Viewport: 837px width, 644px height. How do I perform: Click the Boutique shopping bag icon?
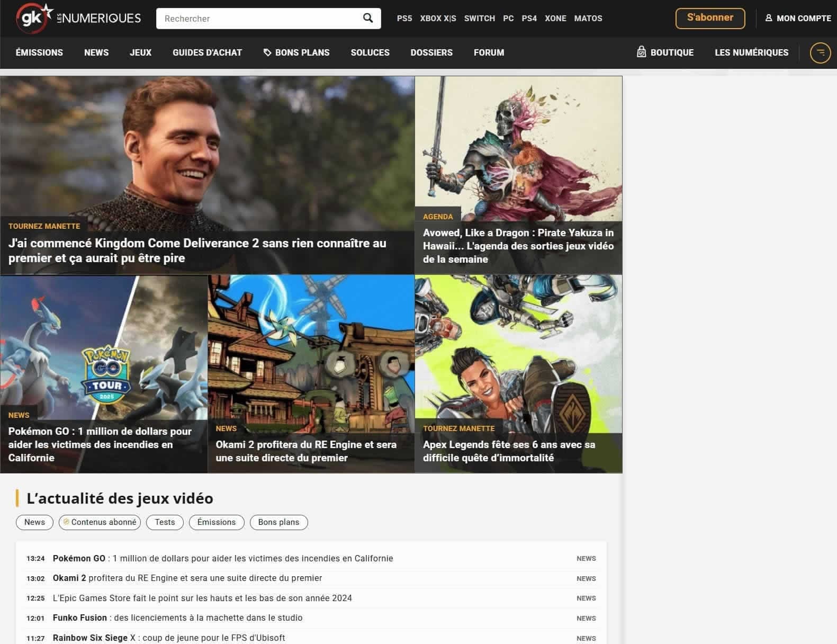click(x=641, y=52)
